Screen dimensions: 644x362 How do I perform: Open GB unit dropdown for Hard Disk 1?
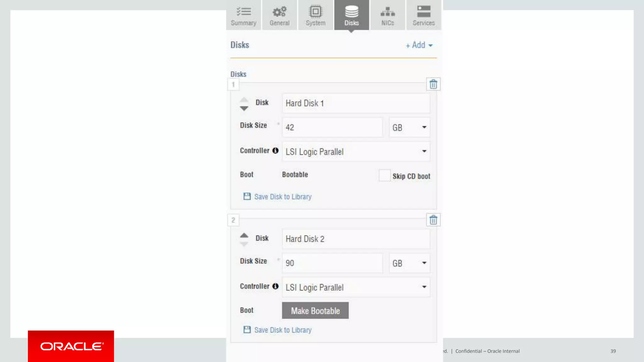pyautogui.click(x=409, y=127)
